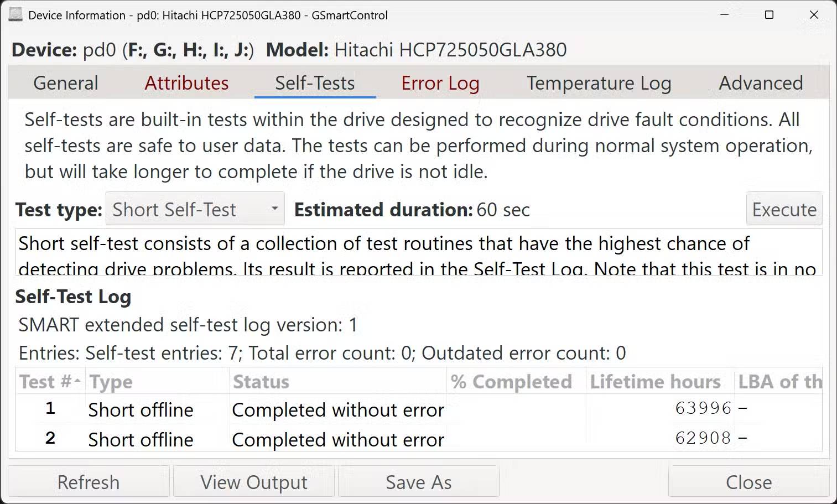Switch to the Attributes tab
Image resolution: width=837 pixels, height=504 pixels.
(186, 83)
